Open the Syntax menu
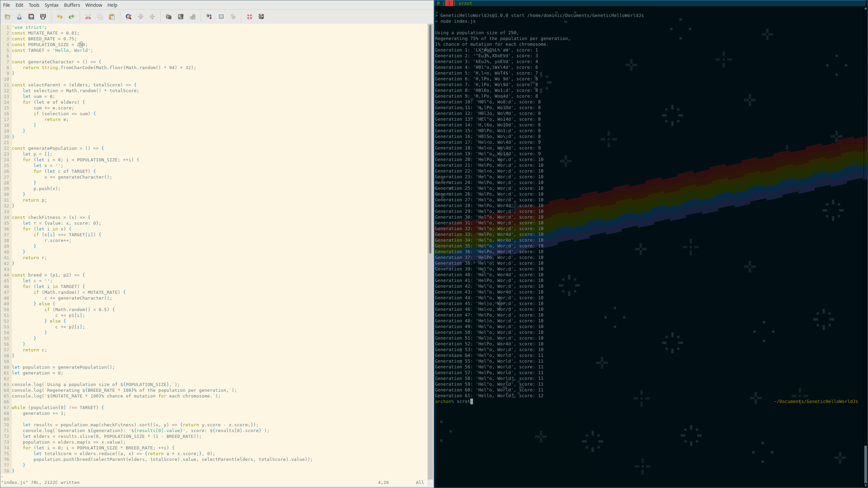 (52, 5)
